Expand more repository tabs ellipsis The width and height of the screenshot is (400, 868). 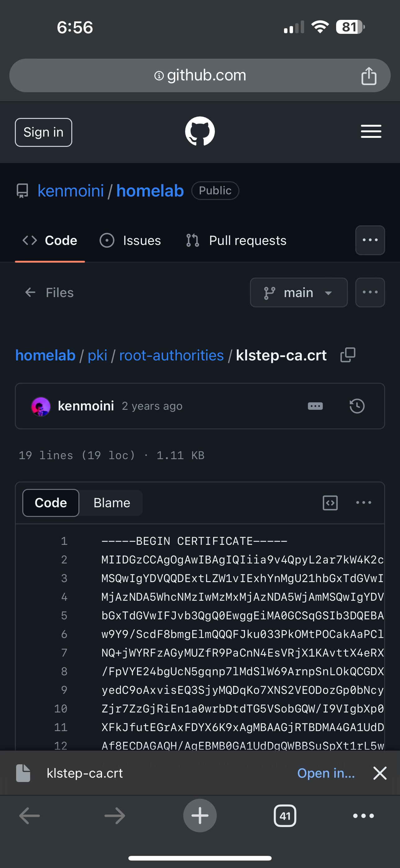370,240
